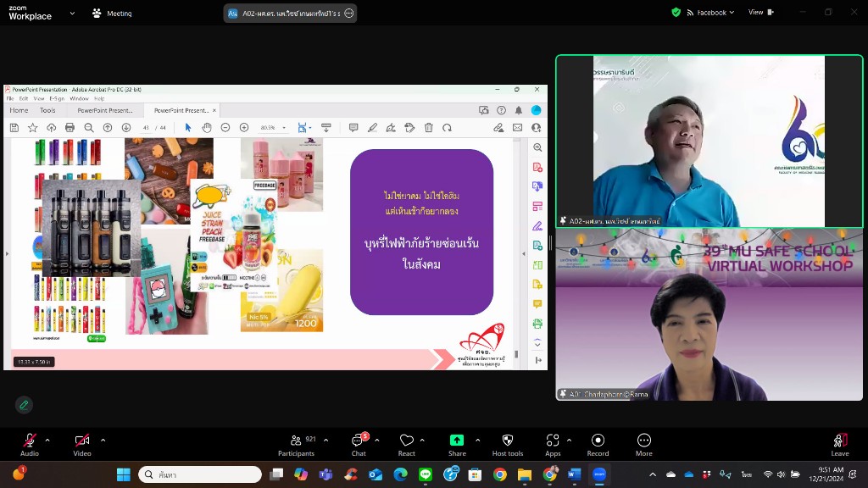Go to previous page in Acrobat
The image size is (868, 488).
click(108, 128)
